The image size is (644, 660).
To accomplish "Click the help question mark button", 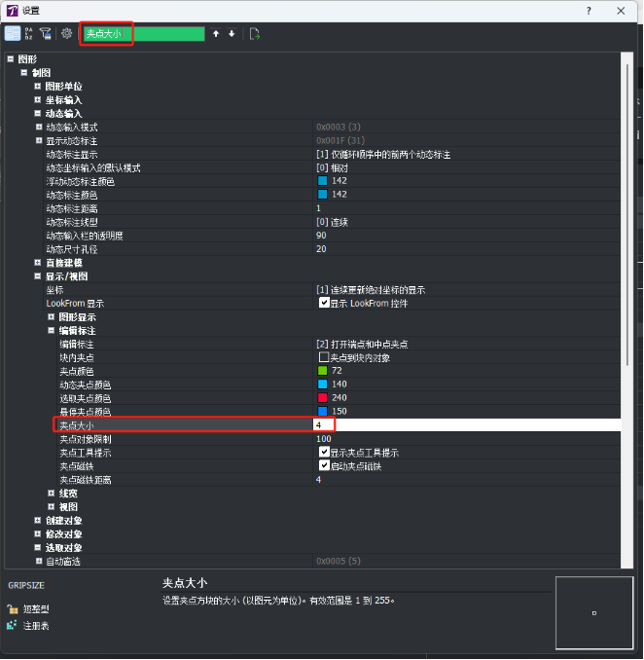I will point(589,10).
